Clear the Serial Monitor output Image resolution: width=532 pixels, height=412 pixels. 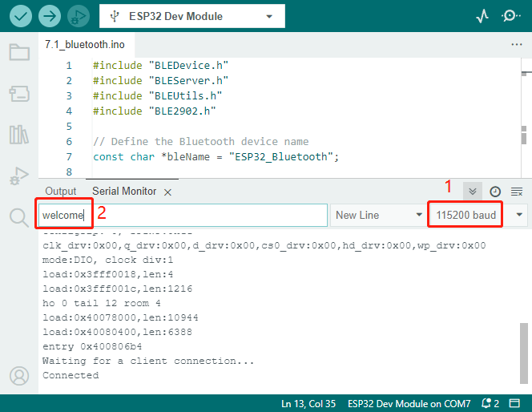click(517, 192)
